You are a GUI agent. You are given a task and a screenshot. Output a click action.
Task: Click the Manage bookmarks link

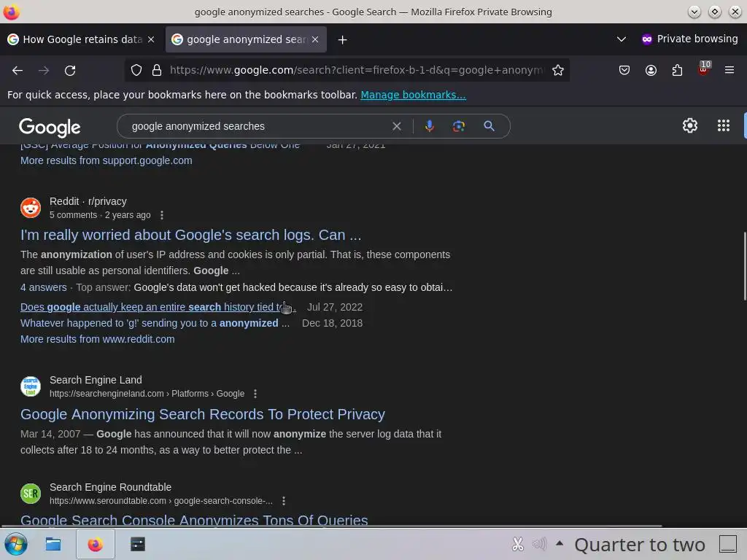point(413,95)
